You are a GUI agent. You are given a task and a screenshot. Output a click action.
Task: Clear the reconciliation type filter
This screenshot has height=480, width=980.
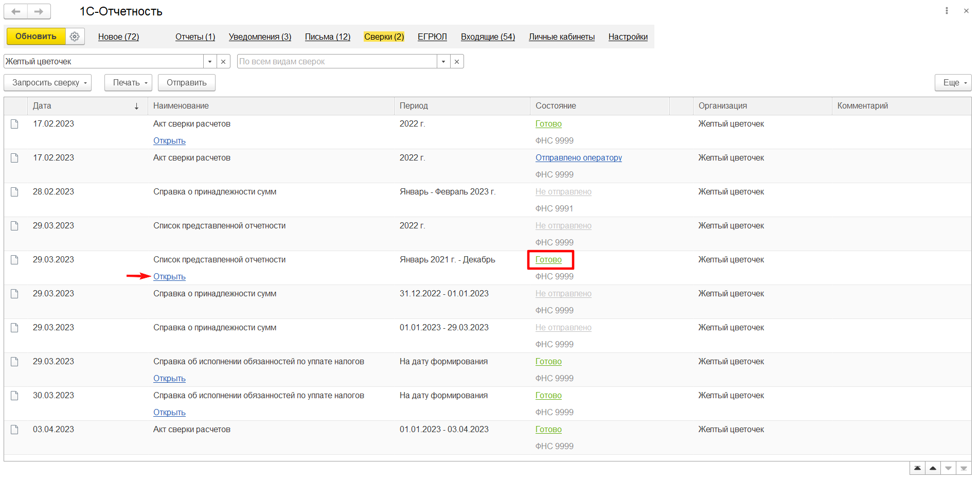[457, 62]
